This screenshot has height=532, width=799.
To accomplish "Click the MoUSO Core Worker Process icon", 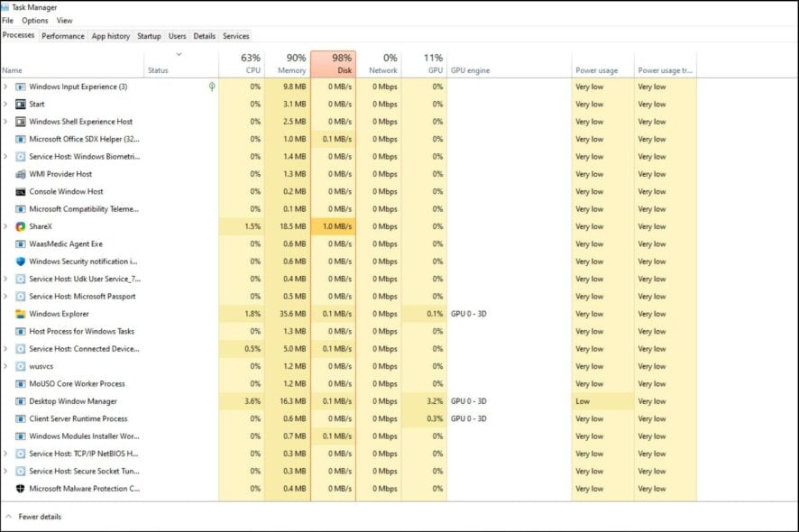I will coord(21,384).
